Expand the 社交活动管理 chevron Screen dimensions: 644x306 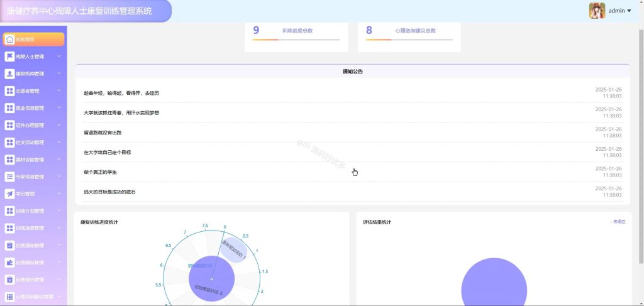tap(58, 142)
